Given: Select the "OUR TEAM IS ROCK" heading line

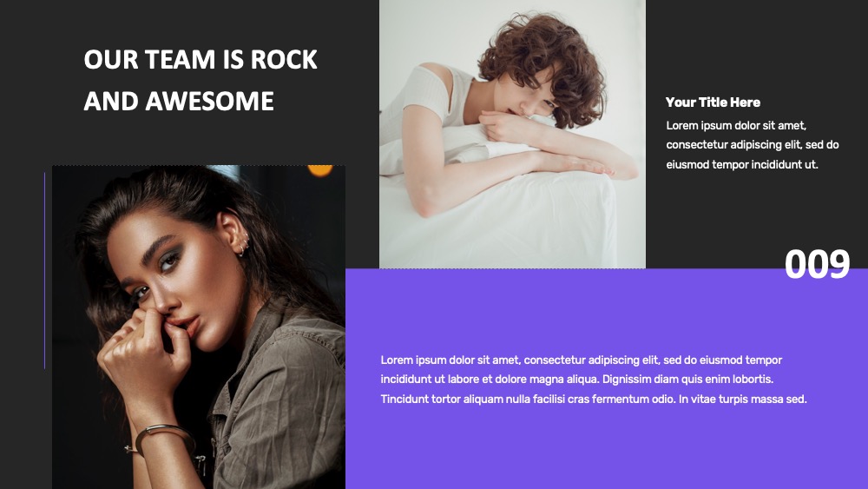Looking at the screenshot, I should (x=201, y=59).
